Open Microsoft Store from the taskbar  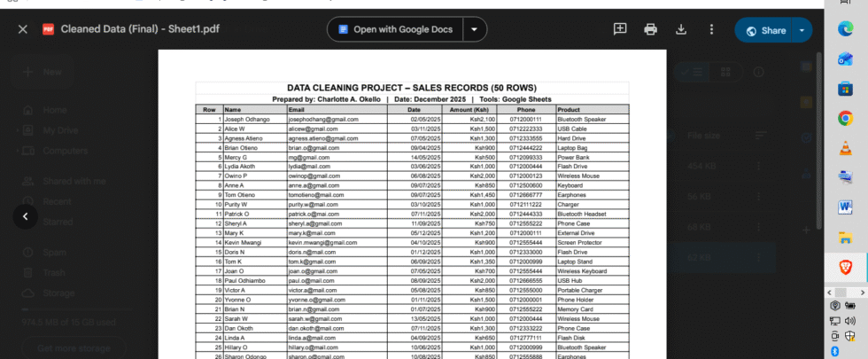point(845,88)
